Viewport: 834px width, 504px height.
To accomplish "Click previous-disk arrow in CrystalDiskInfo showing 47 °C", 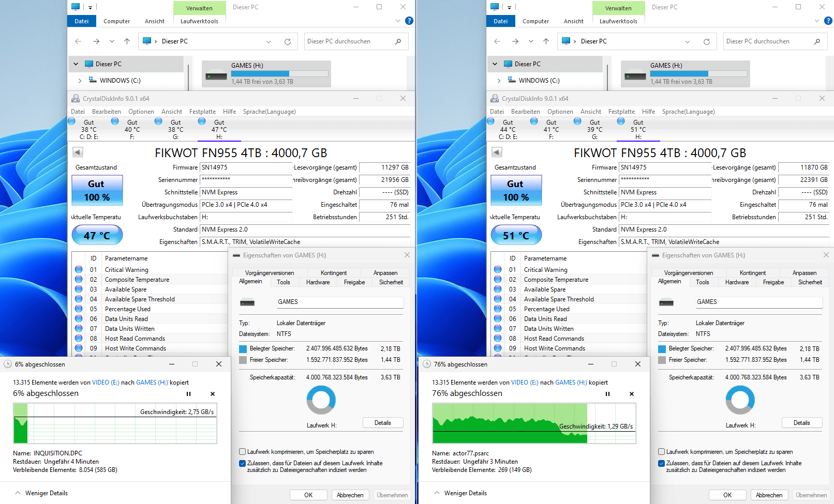I will pyautogui.click(x=78, y=152).
